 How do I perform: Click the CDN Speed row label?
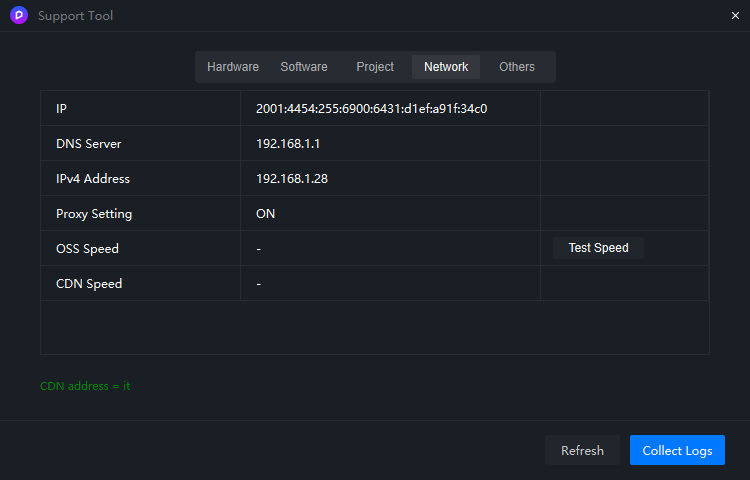[89, 284]
